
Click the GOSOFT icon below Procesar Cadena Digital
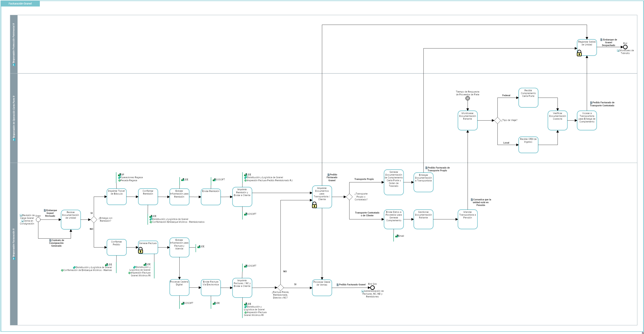point(183,303)
